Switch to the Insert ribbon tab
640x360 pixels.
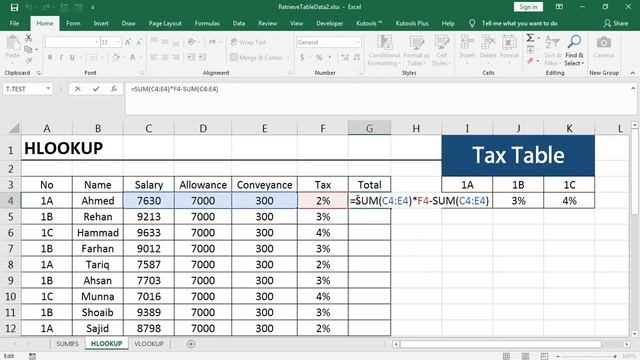[101, 23]
